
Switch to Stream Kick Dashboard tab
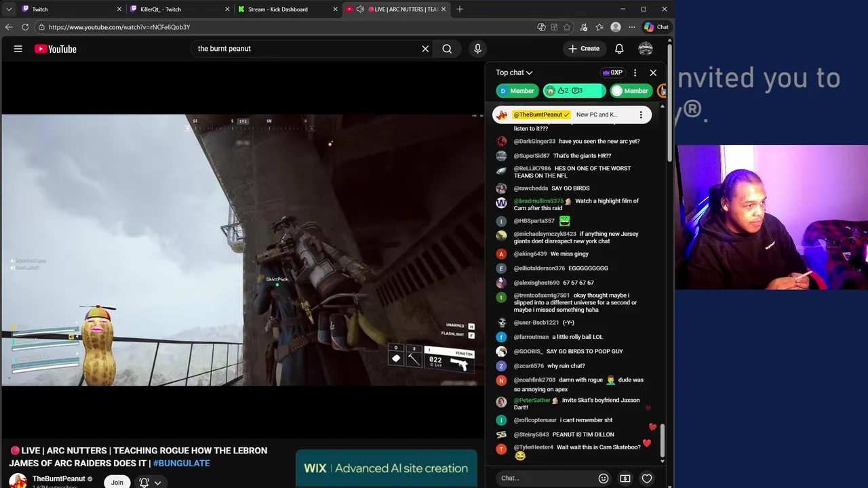pos(288,9)
